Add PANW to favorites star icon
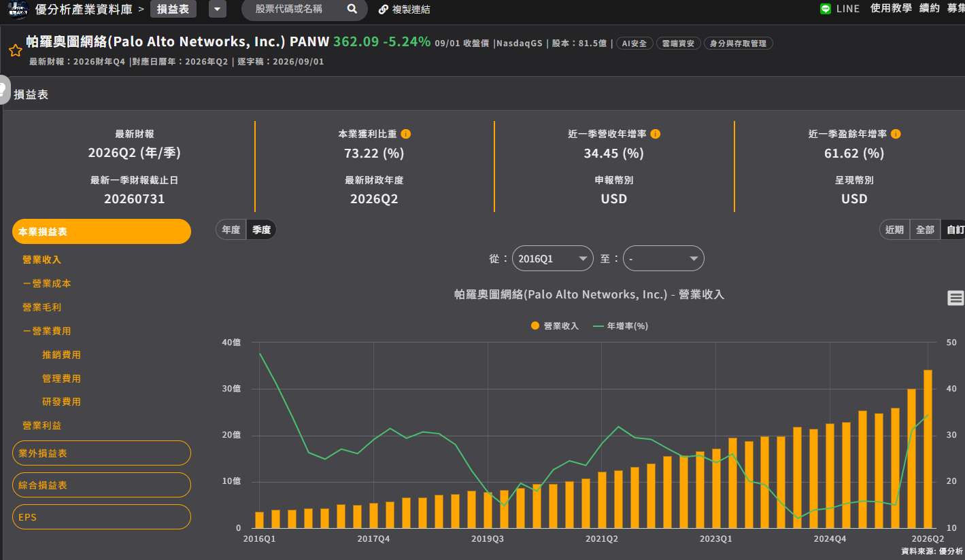This screenshot has width=965, height=560. pos(15,50)
